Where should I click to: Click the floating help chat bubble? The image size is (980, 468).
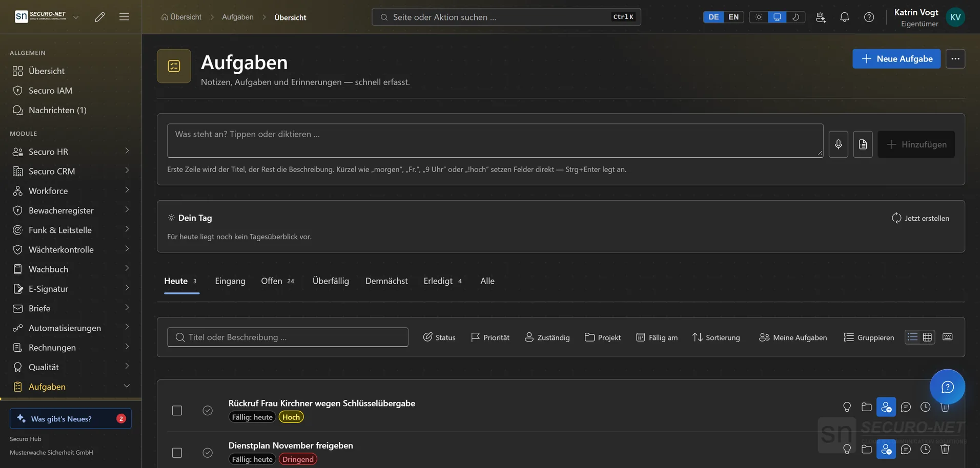coord(947,387)
